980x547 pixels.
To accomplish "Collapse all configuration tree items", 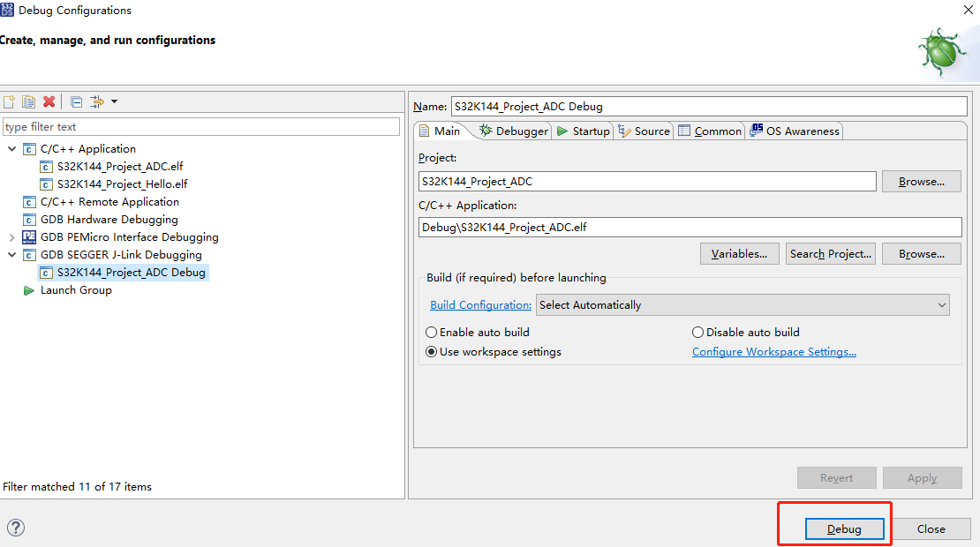I will pyautogui.click(x=76, y=101).
